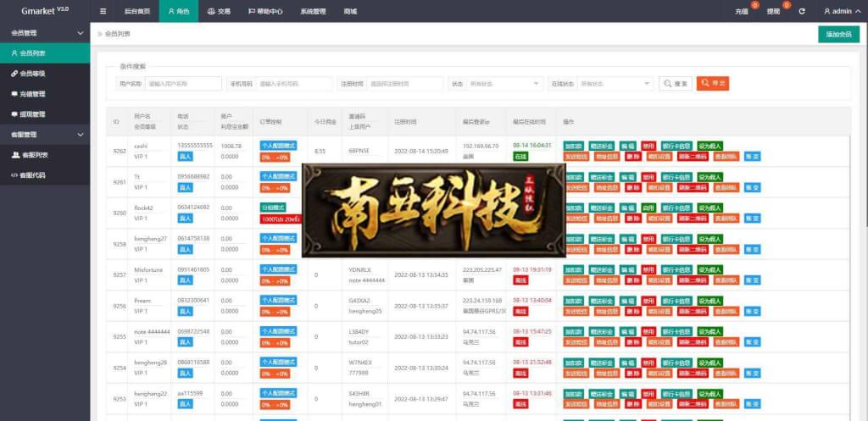Click the Gmarket V3.0 logo

[x=45, y=10]
